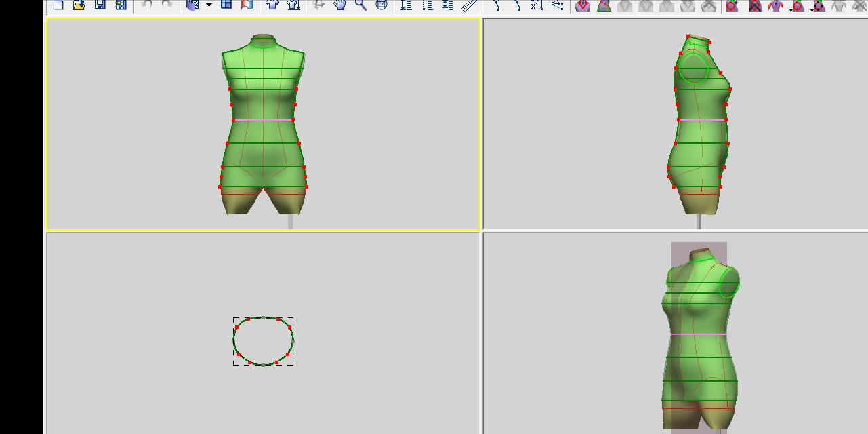
Task: Click the folded map icon
Action: [x=247, y=5]
